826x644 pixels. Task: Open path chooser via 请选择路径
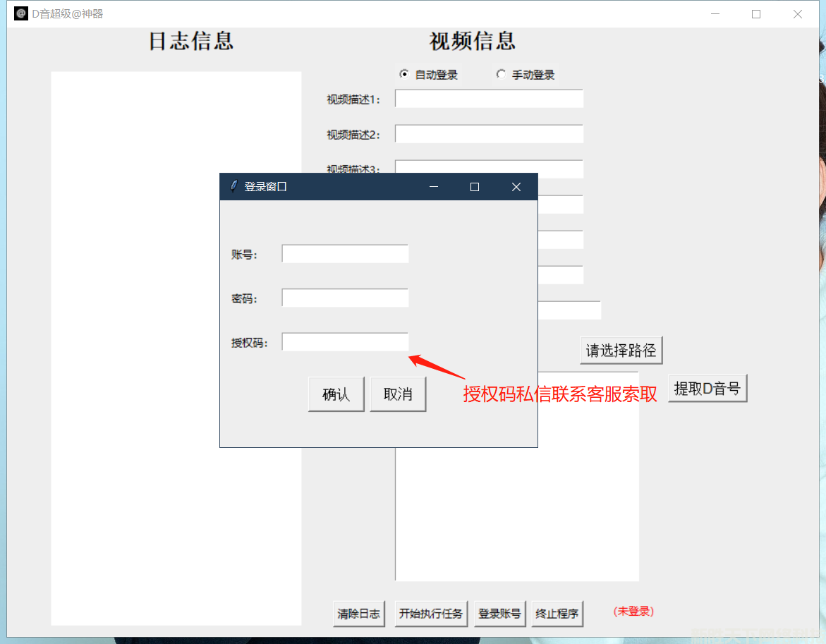[621, 350]
